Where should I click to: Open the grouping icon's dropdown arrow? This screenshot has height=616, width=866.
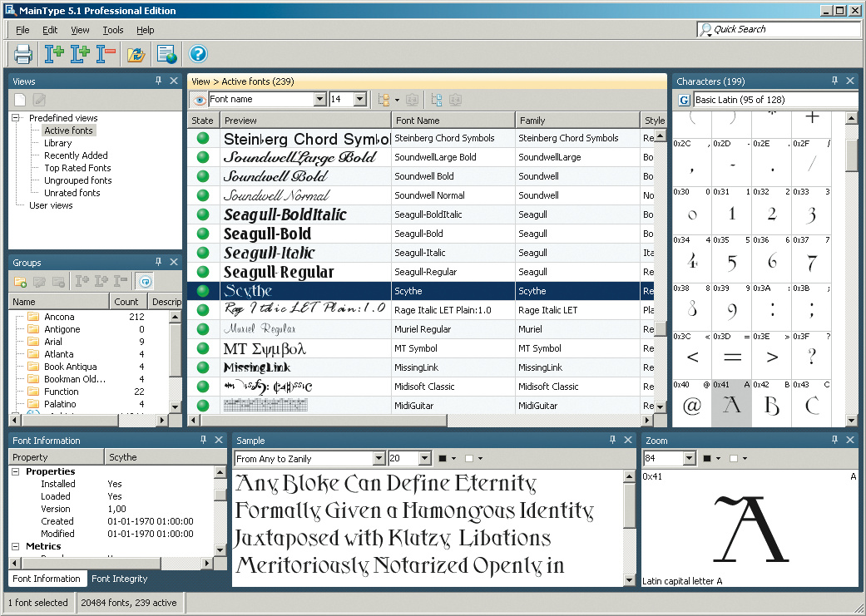click(397, 100)
